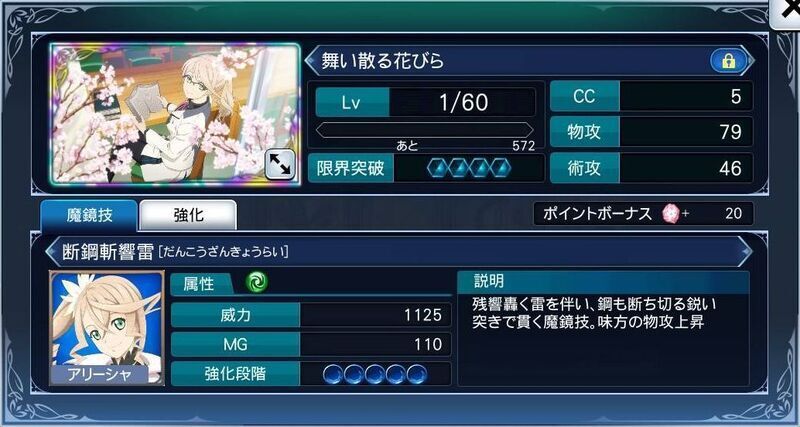Click the green wind attribute icon

click(257, 282)
